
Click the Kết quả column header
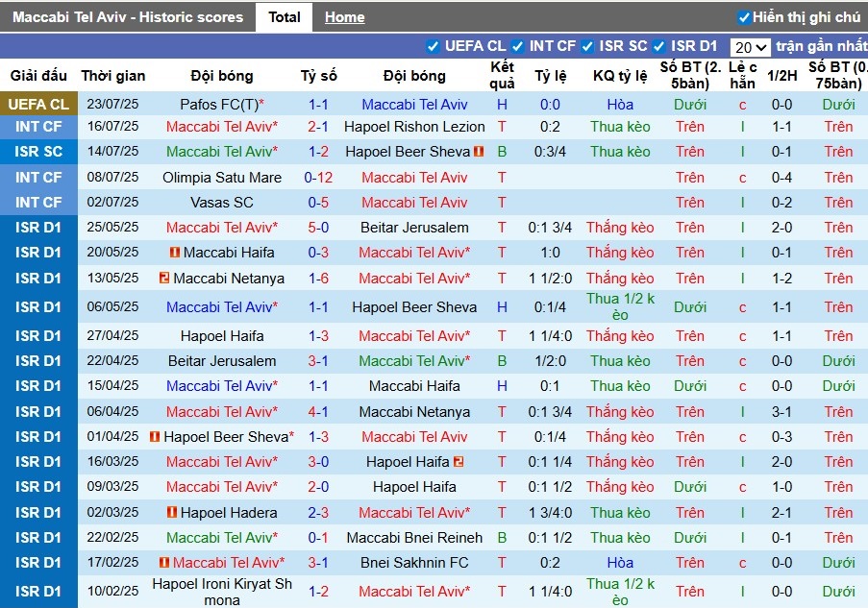[502, 75]
